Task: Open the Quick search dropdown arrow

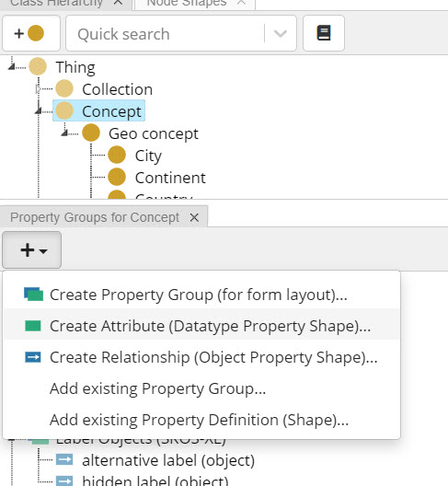Action: tap(280, 33)
